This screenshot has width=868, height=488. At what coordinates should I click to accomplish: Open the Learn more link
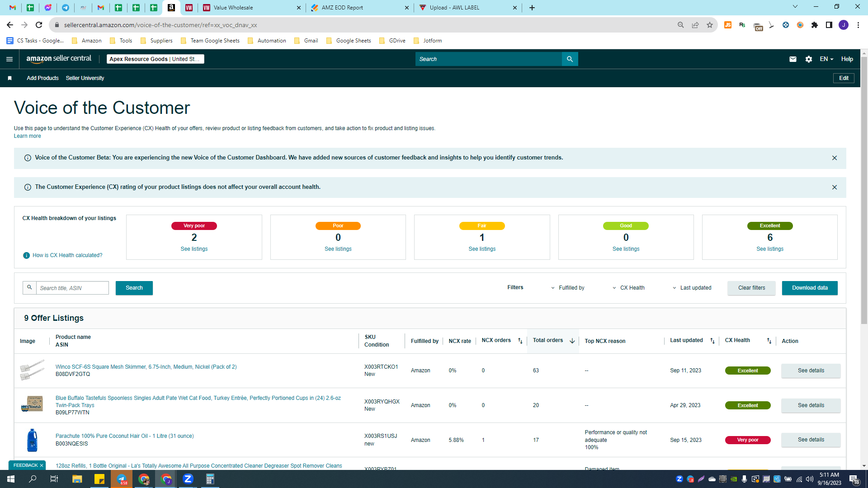(x=27, y=136)
